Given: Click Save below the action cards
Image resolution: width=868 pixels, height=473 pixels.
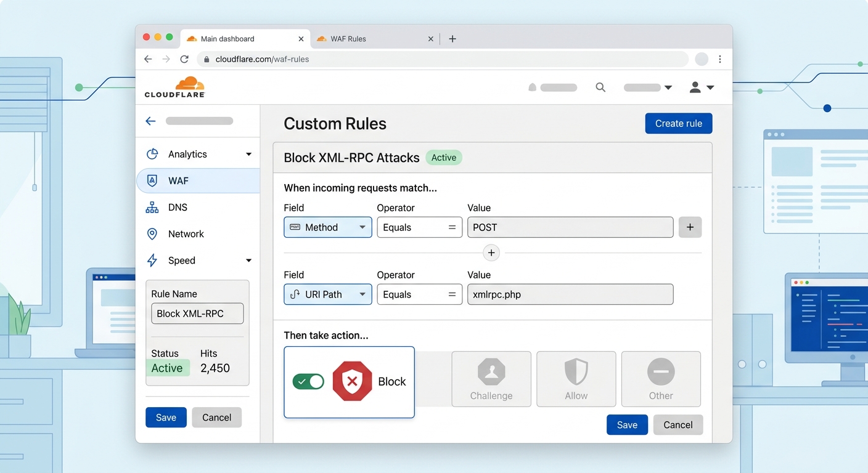Looking at the screenshot, I should click(x=627, y=425).
